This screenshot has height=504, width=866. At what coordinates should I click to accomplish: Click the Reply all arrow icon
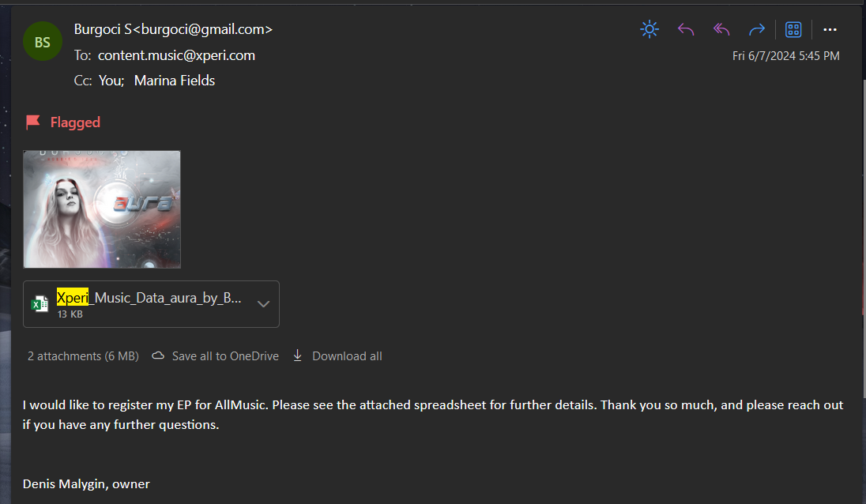pyautogui.click(x=721, y=30)
